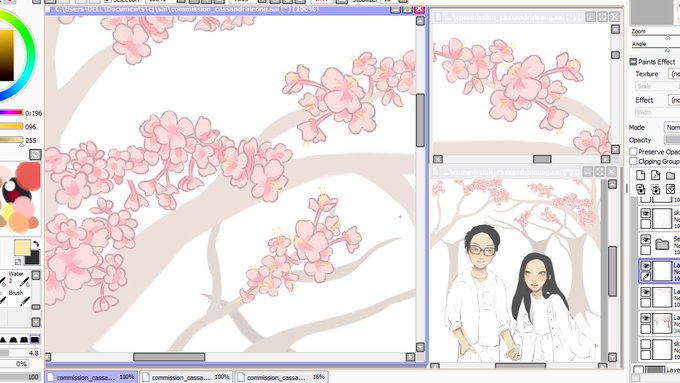Viewport: 680px width, 383px height.
Task: Choose the third rounded brush edge shape
Action: click(24, 339)
